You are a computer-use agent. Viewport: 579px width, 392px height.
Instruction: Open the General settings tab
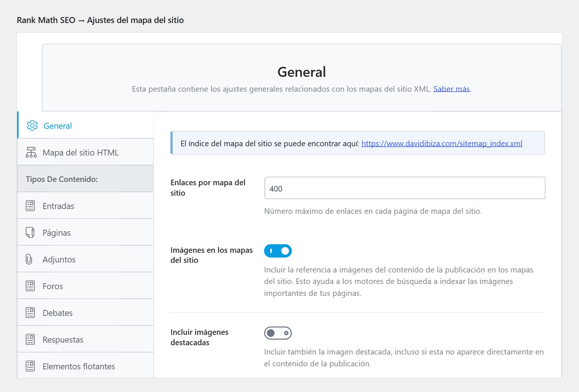(85, 125)
